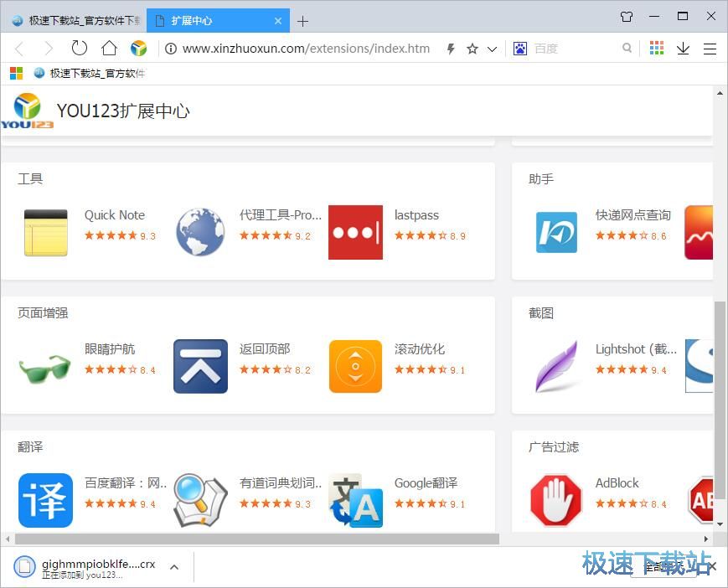The width and height of the screenshot is (728, 588).
Task: Click the lastpass title link
Action: [x=416, y=215]
